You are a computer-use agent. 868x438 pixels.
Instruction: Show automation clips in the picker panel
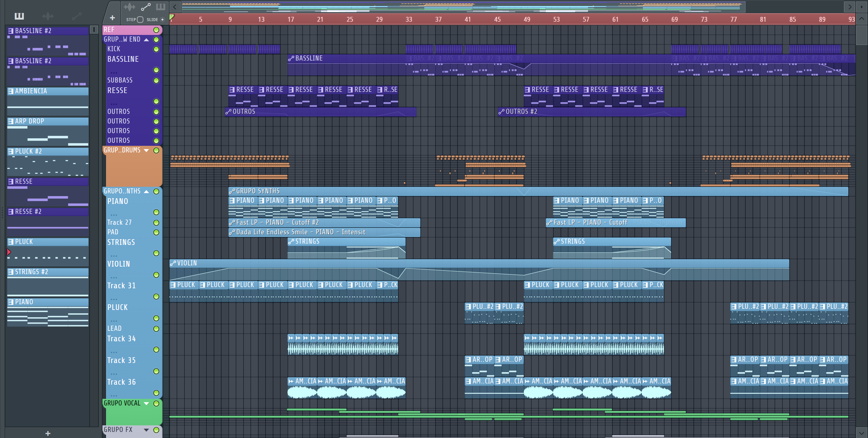(x=77, y=16)
